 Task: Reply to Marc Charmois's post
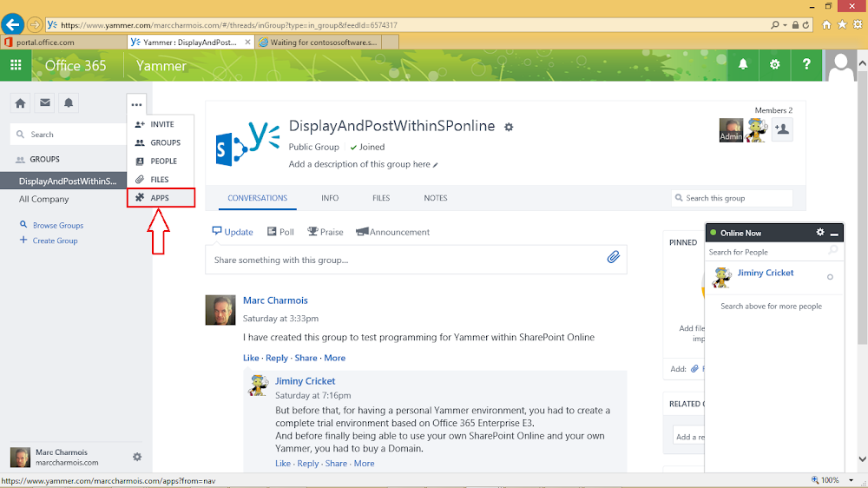coord(277,358)
